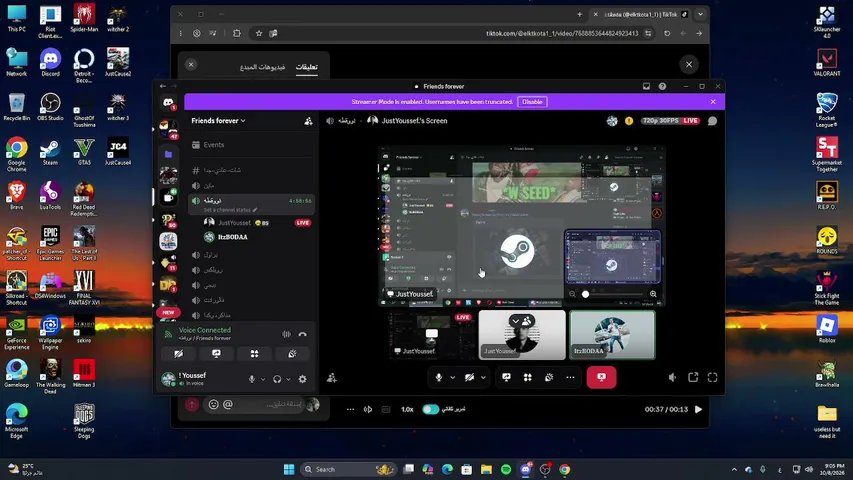Open headphone options chevron in user panel
The height and width of the screenshot is (480, 853).
coord(288,379)
